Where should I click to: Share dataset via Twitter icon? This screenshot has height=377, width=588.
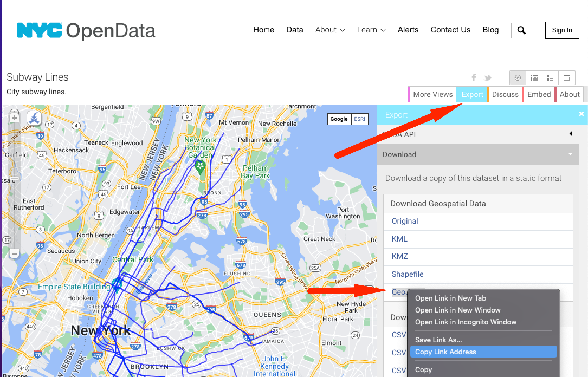(488, 78)
